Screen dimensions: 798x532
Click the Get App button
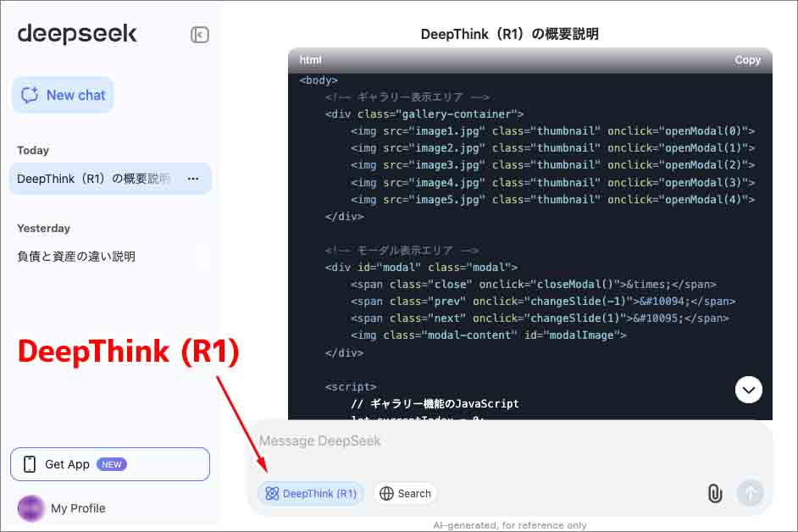click(x=110, y=464)
